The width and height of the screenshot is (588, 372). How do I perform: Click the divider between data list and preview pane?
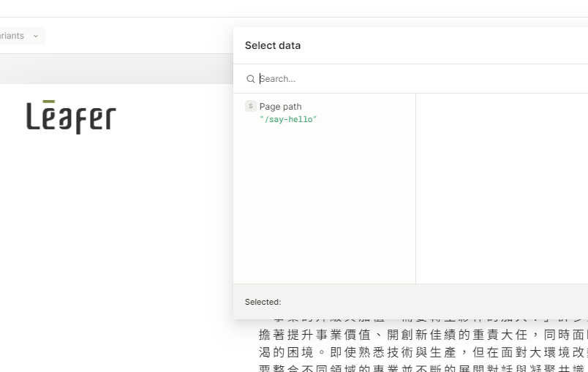click(x=415, y=188)
